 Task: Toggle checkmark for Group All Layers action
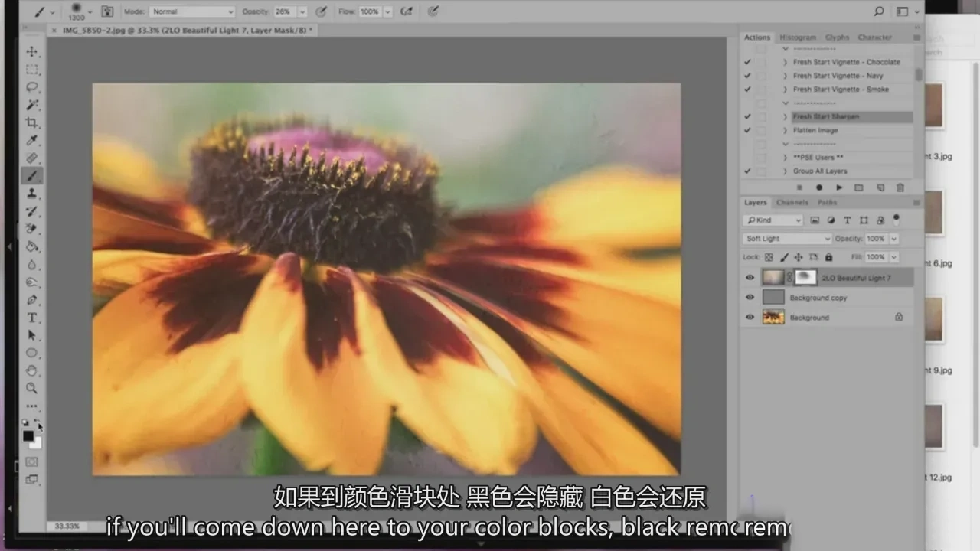point(747,171)
